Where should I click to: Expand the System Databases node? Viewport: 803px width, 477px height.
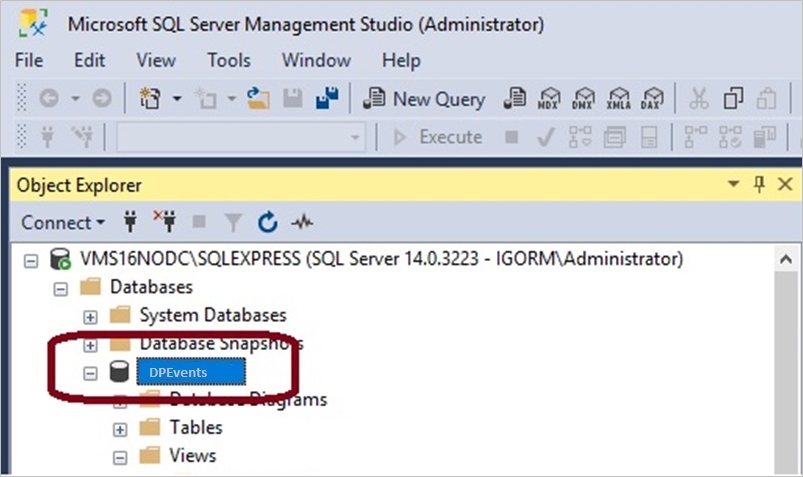click(x=91, y=316)
